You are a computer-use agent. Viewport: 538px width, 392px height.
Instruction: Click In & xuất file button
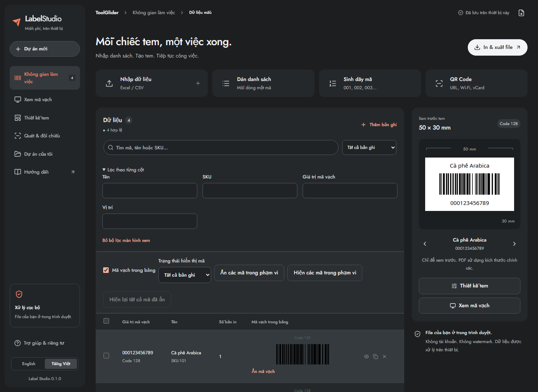click(x=498, y=47)
